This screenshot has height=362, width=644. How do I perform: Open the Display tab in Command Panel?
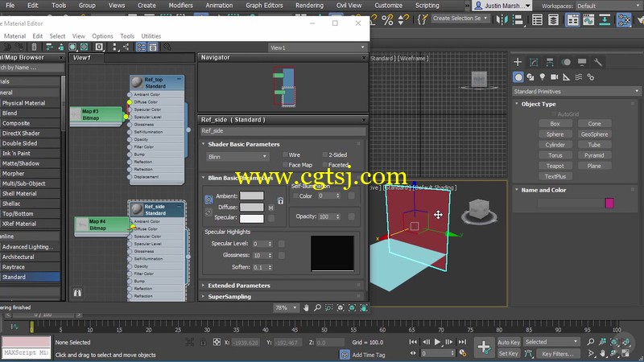pos(582,62)
